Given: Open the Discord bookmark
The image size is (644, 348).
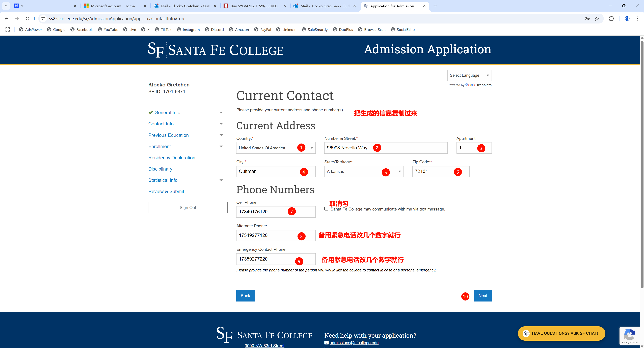Looking at the screenshot, I should [x=214, y=30].
